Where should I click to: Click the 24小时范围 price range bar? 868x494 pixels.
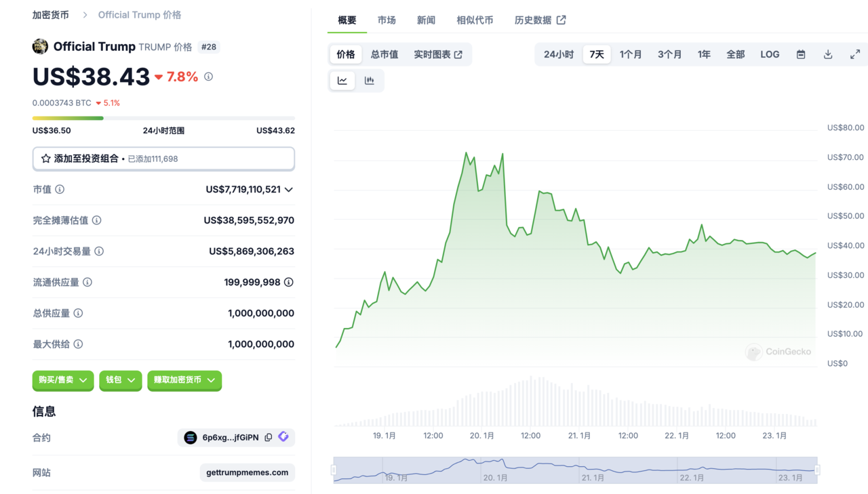[163, 118]
